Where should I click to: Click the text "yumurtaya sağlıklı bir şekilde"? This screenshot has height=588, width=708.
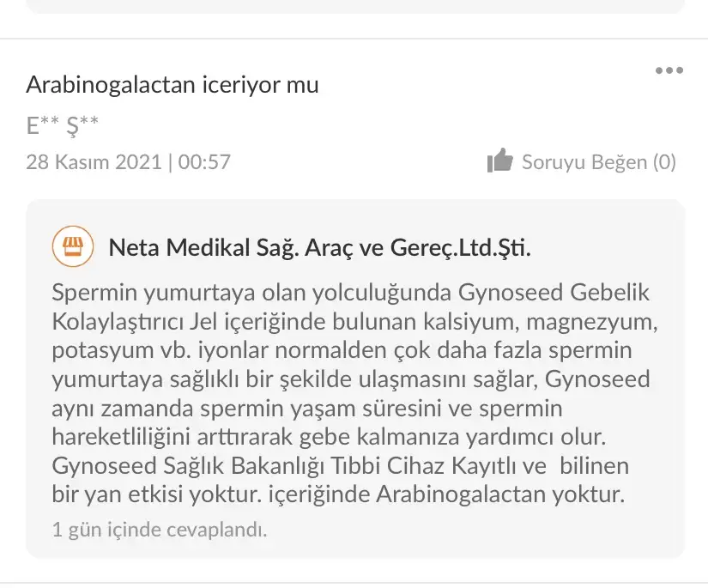pos(183,379)
